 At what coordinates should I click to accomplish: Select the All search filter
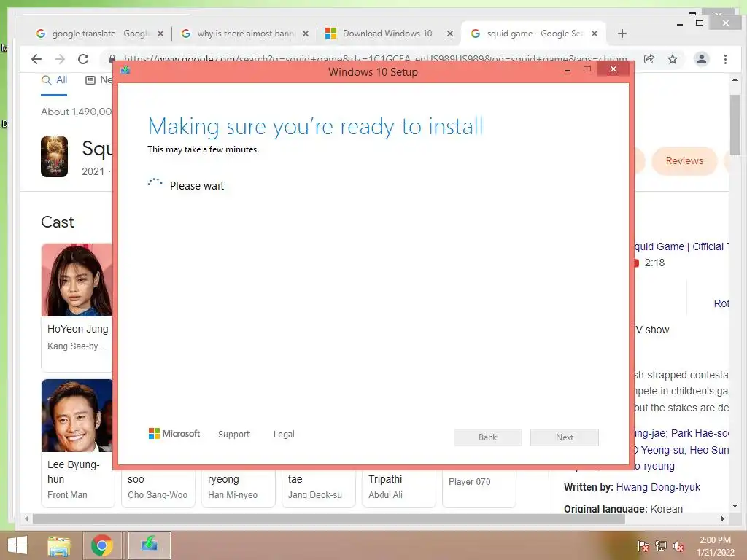coord(54,80)
